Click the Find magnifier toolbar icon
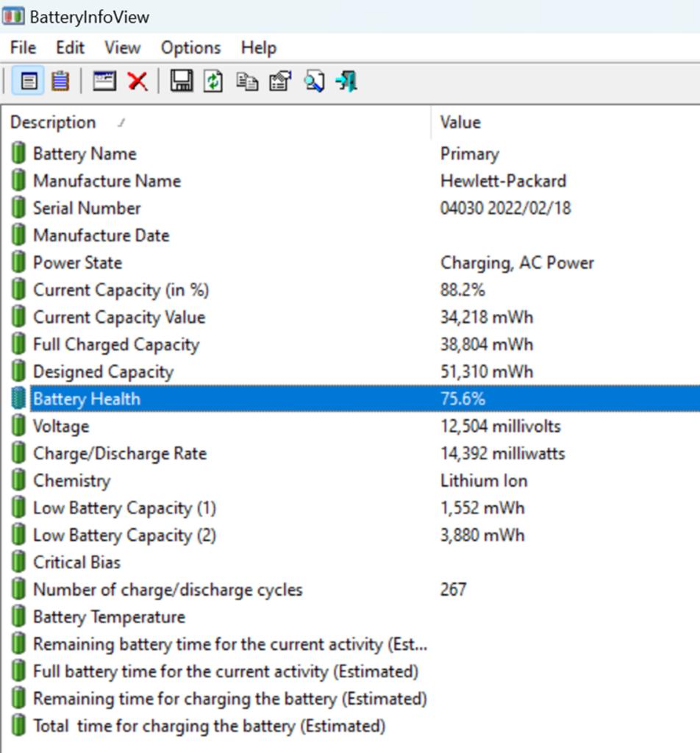The image size is (700, 753). [x=314, y=81]
